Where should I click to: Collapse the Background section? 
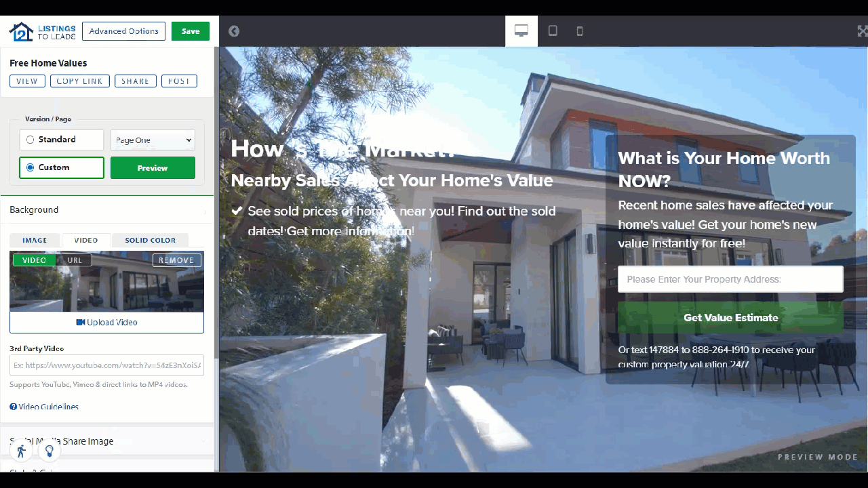coord(107,210)
